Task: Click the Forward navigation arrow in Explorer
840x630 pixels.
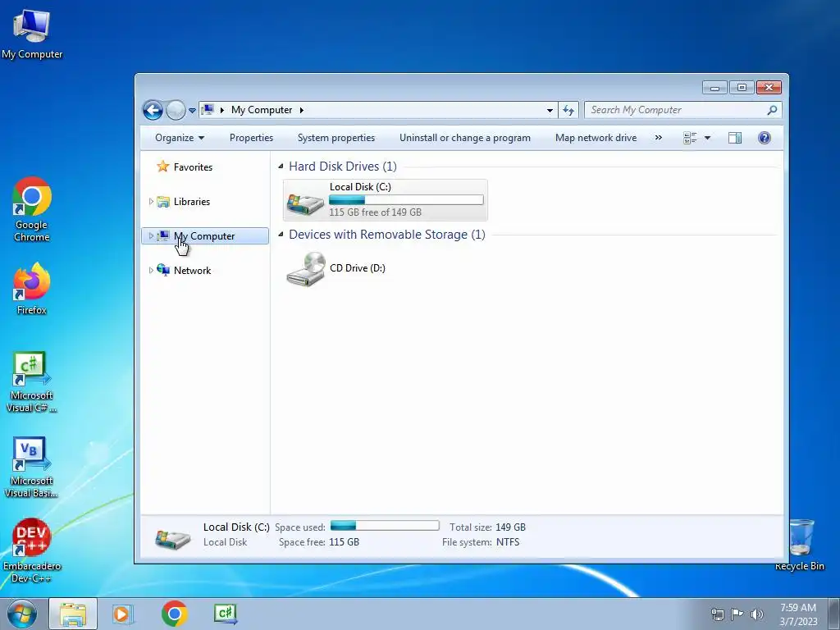Action: pyautogui.click(x=176, y=111)
